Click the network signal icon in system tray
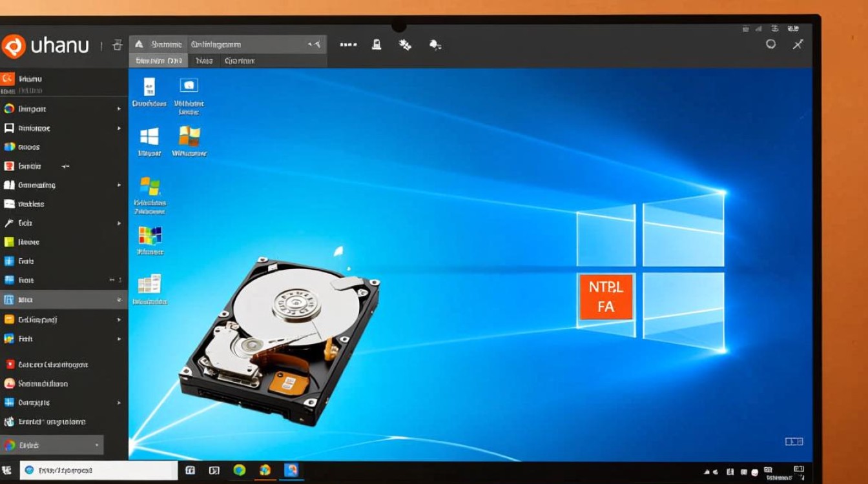The width and height of the screenshot is (868, 484). [x=706, y=470]
